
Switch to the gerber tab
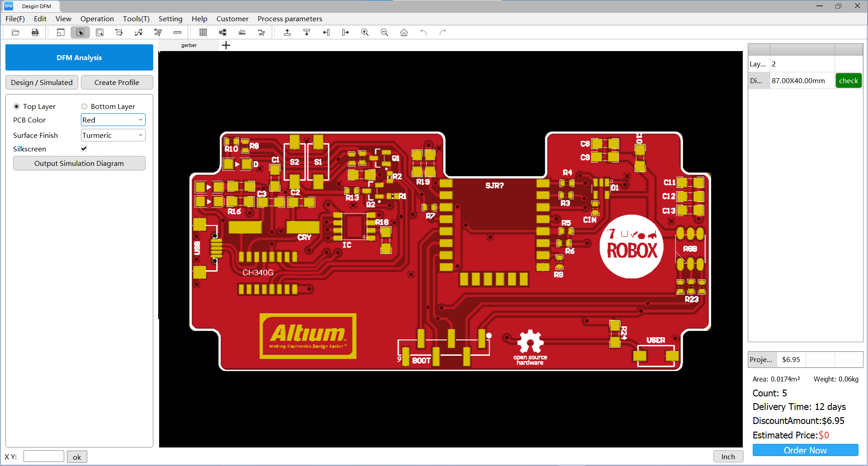(x=189, y=45)
